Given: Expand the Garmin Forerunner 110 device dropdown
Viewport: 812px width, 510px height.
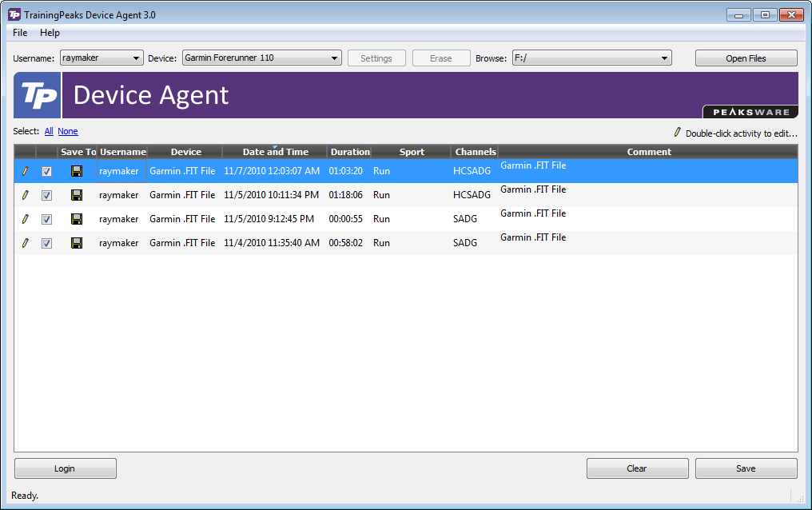Looking at the screenshot, I should [x=261, y=58].
